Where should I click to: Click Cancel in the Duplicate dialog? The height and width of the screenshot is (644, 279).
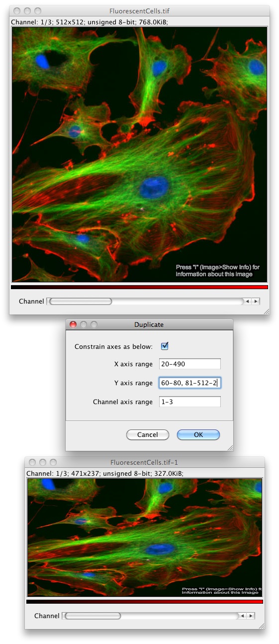(147, 434)
